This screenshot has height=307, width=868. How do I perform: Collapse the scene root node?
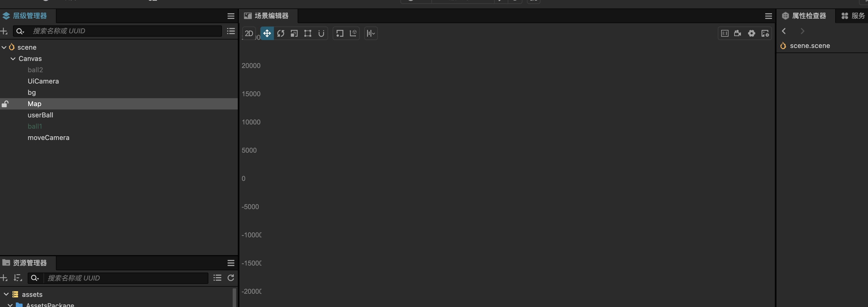(4, 47)
